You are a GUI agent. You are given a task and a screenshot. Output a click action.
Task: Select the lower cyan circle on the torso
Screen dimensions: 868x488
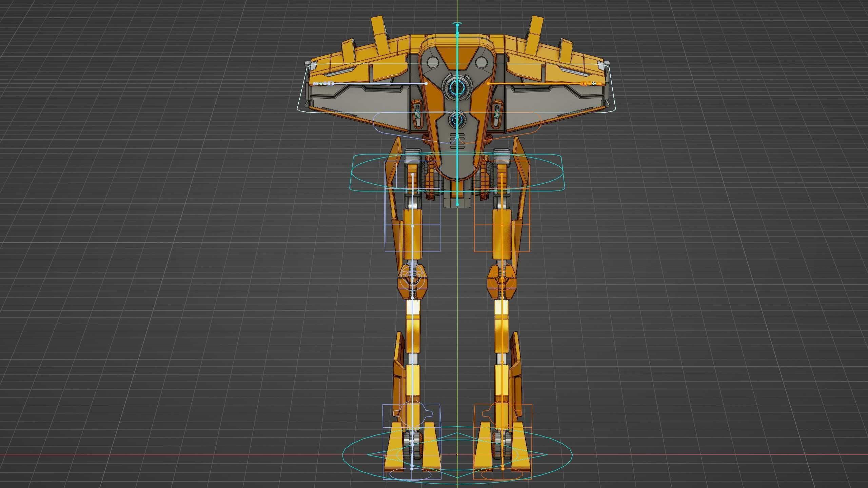click(x=457, y=119)
